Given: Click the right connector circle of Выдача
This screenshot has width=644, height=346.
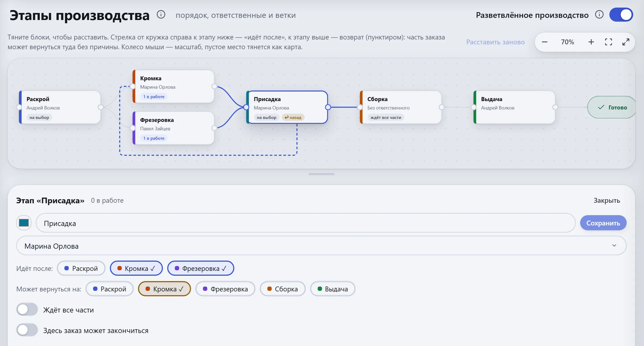Looking at the screenshot, I should [555, 107].
